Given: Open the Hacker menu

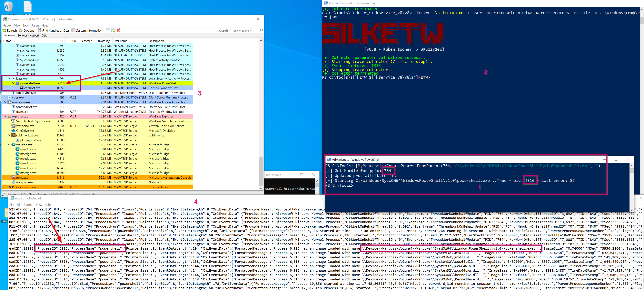Looking at the screenshot, I should click(7, 25).
